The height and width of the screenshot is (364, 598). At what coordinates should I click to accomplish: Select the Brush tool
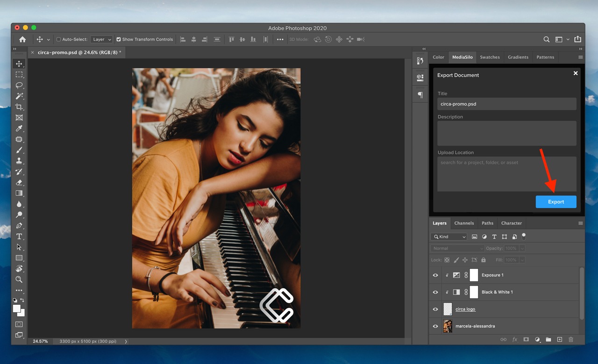click(x=19, y=150)
